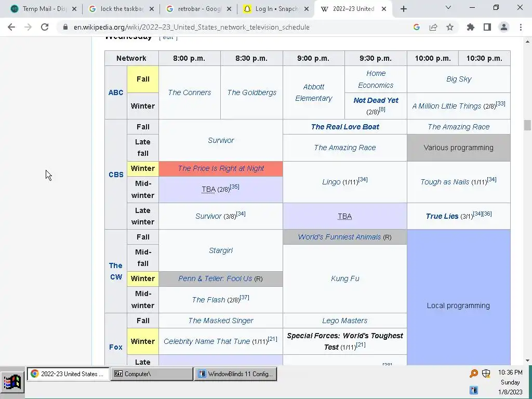Screen dimensions: 532x399
Task: Select the Chrome 2022-23 United States taskbar button
Action: pyautogui.click(x=68, y=374)
